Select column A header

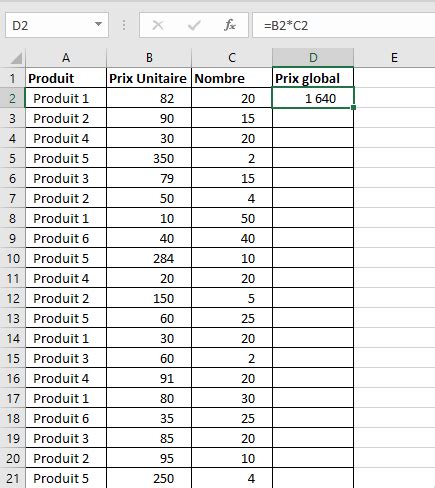(66, 58)
